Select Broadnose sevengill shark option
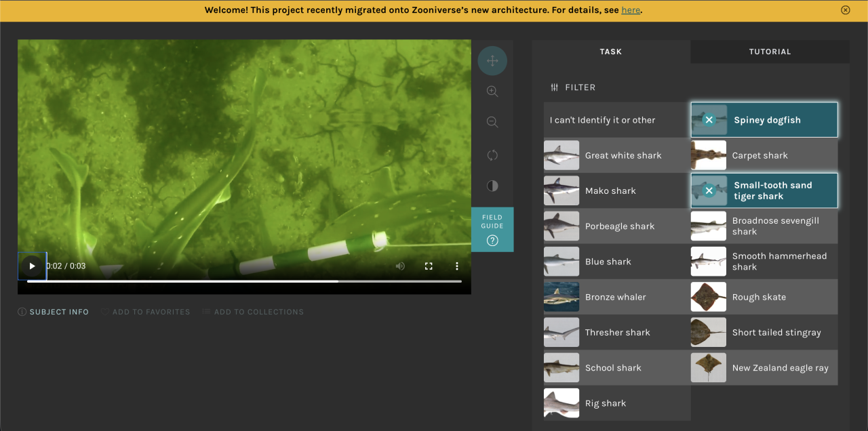 [764, 226]
